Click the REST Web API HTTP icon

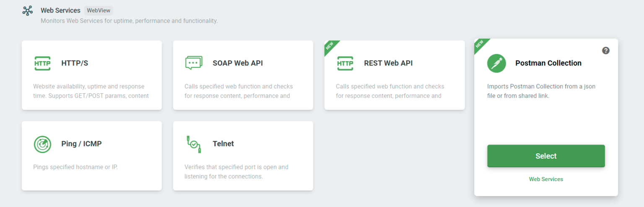345,63
